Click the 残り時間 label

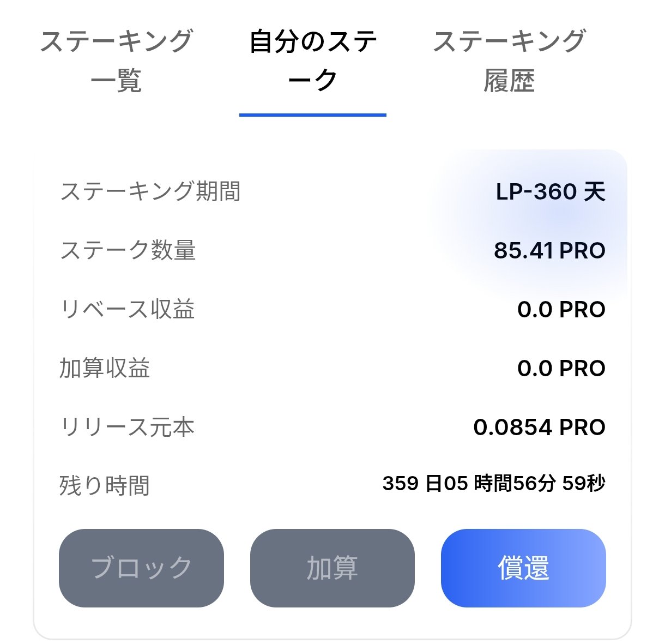[105, 485]
